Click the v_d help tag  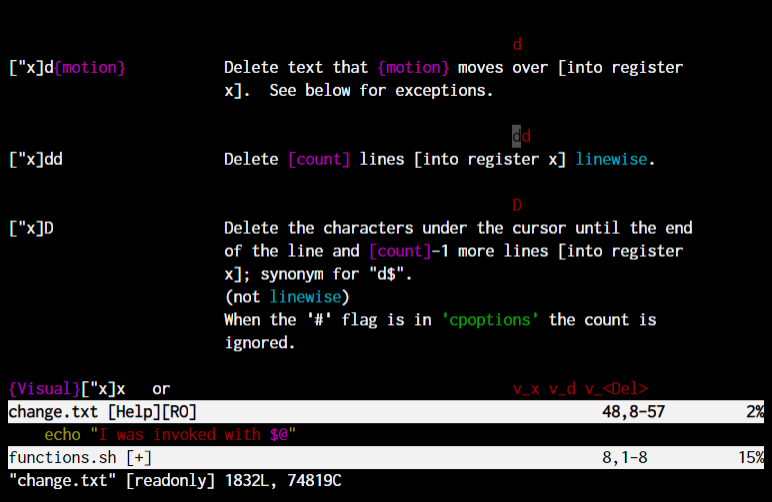point(562,389)
